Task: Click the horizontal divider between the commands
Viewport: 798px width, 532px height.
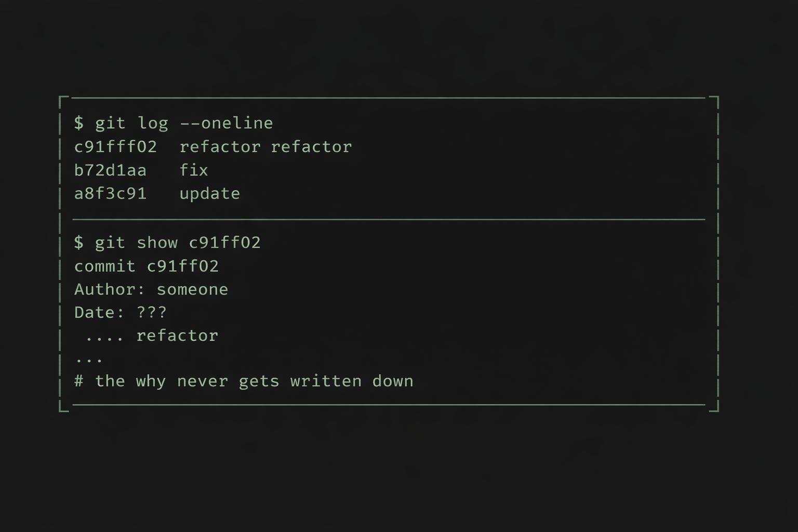Action: coord(389,220)
